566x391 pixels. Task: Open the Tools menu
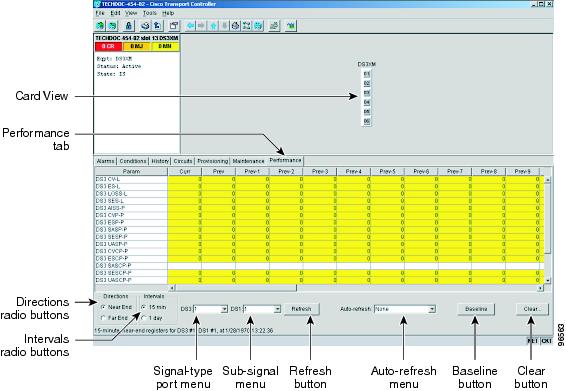point(149,13)
